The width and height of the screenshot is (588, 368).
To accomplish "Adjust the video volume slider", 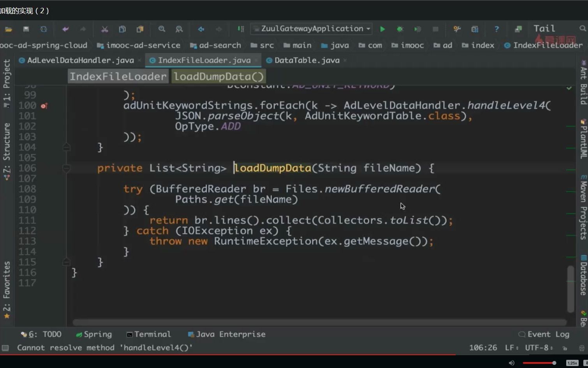I will point(539,363).
